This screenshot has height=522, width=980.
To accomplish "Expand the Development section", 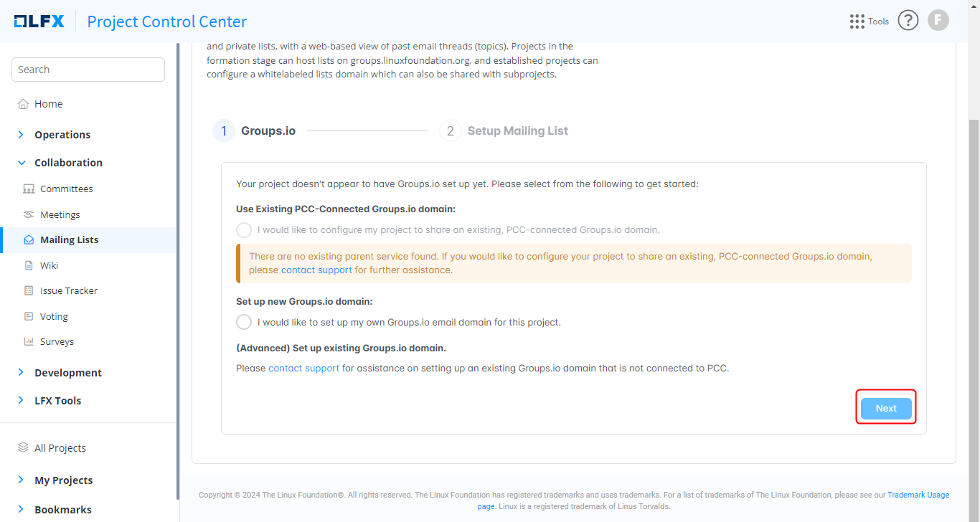I will (21, 373).
